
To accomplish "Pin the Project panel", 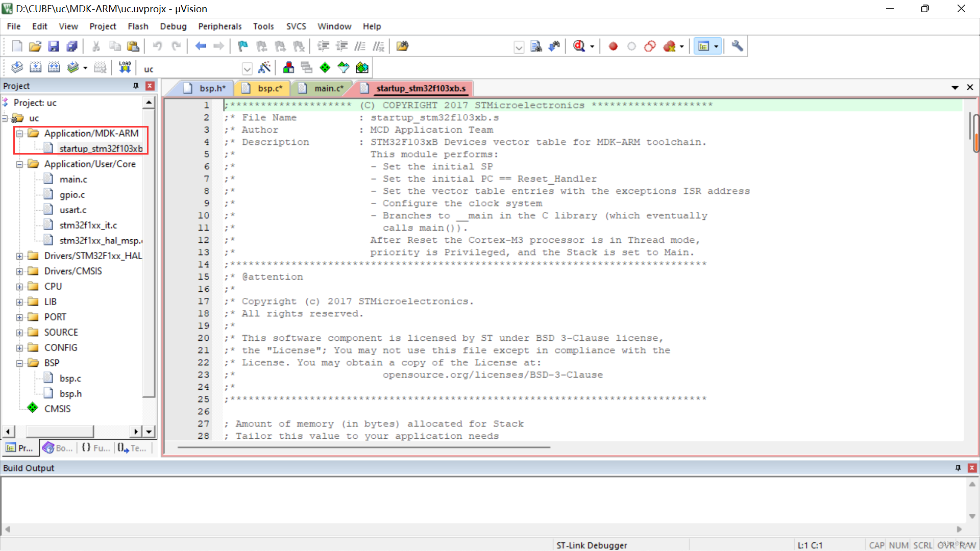I will coord(135,86).
